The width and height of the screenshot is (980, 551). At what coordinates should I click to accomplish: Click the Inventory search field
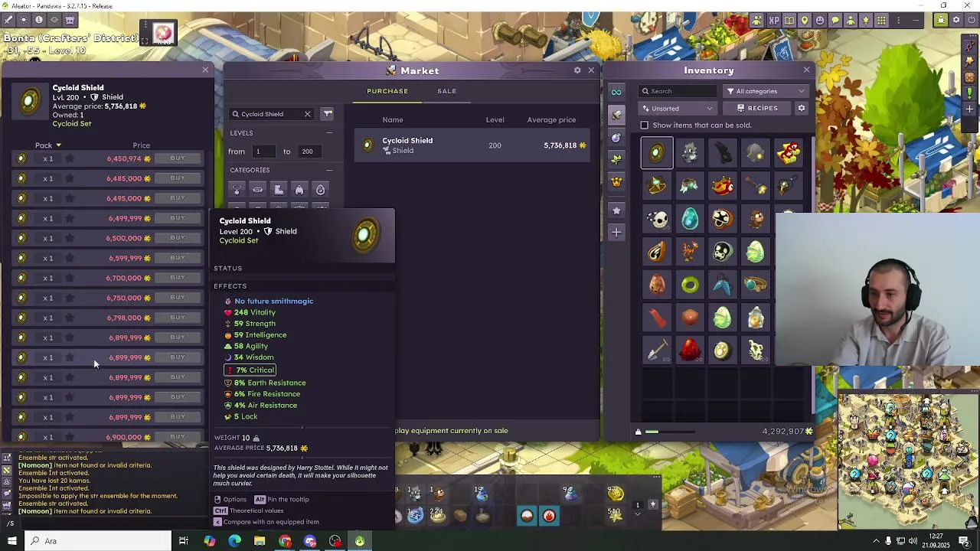pos(678,91)
